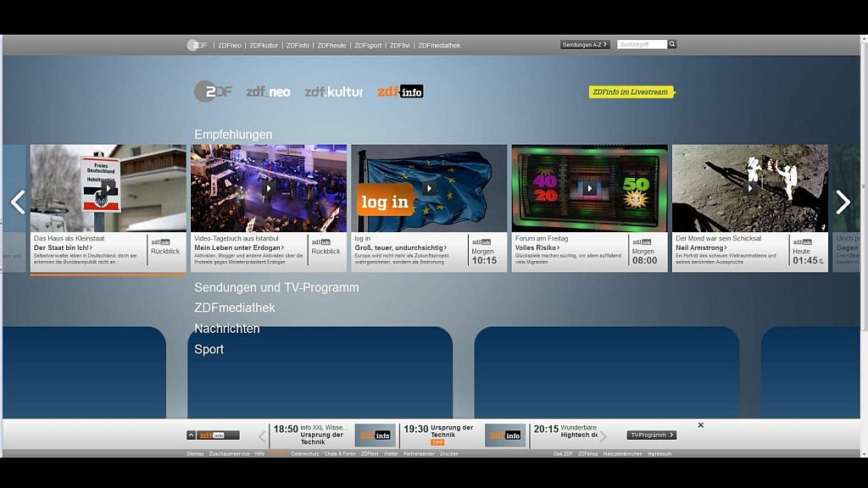This screenshot has width=868, height=488.
Task: Open ZDFkultur in top navigation
Action: click(x=264, y=46)
